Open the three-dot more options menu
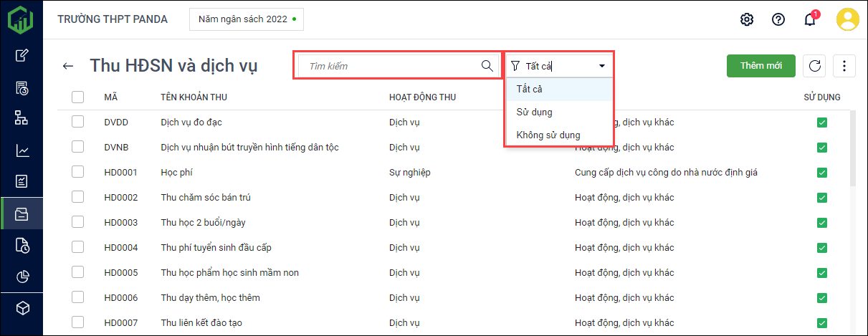Screen dimensions: 868x336 pyautogui.click(x=844, y=66)
